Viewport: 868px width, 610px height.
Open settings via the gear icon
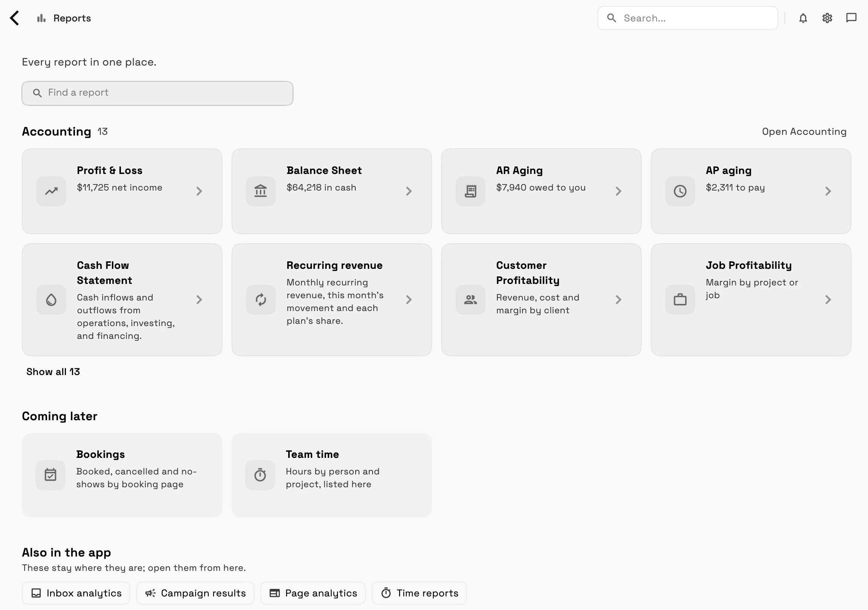[827, 18]
